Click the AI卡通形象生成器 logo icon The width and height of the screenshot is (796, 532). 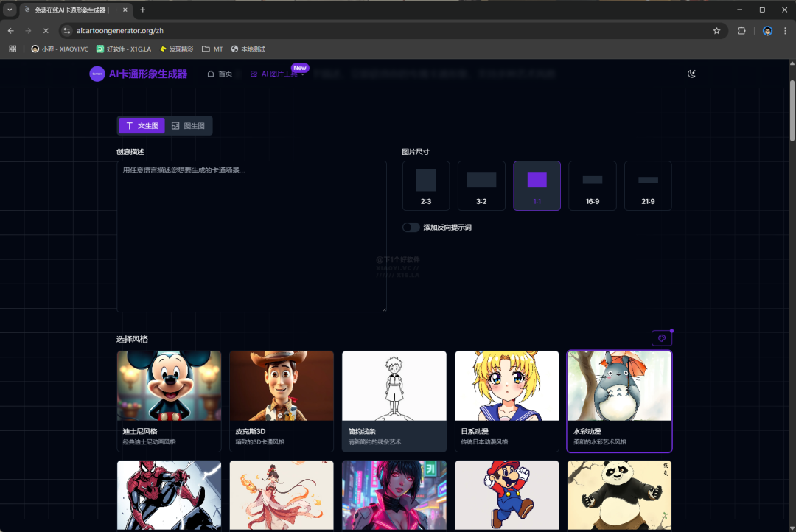click(x=97, y=74)
